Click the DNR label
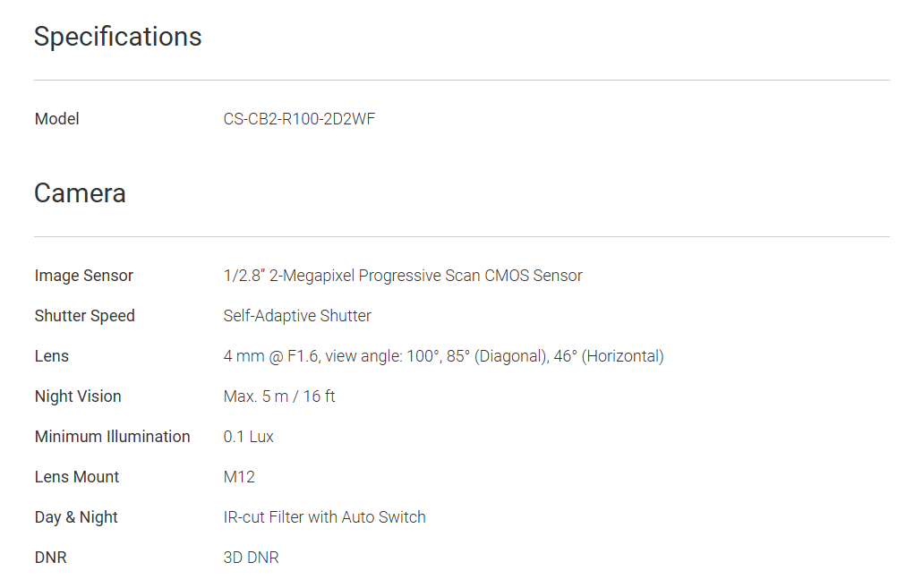 [x=50, y=558]
